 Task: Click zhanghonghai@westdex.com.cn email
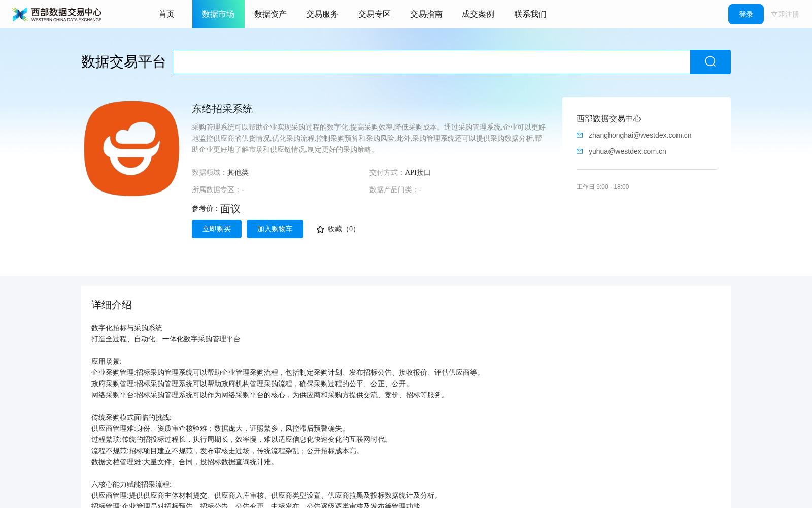point(640,135)
